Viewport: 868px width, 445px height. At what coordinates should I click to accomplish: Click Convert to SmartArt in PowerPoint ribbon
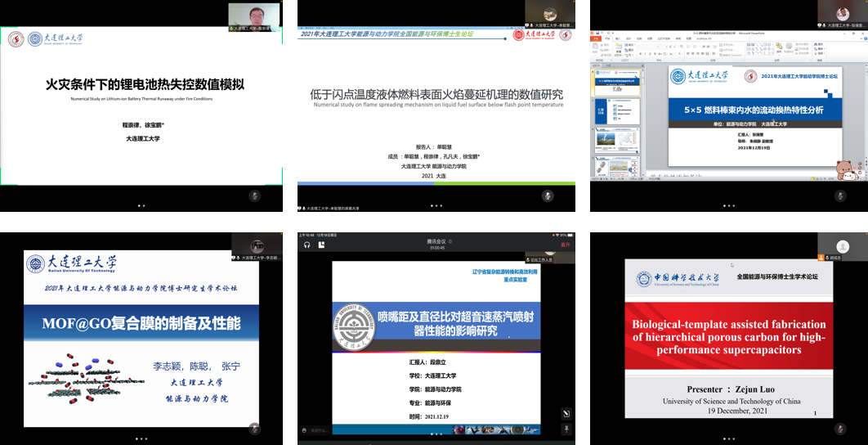click(x=731, y=55)
